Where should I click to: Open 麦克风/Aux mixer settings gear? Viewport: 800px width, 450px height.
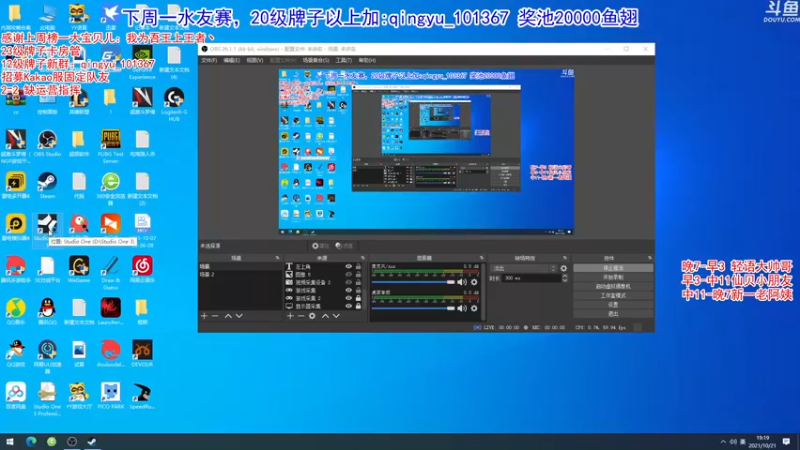tap(474, 282)
